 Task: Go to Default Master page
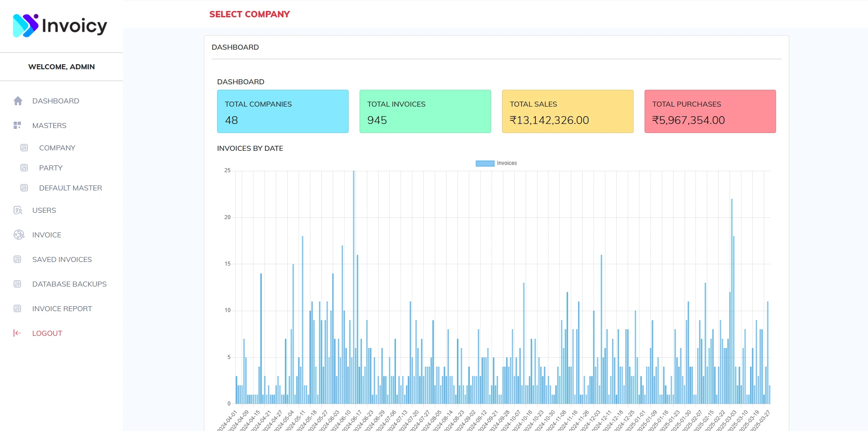[x=71, y=188]
